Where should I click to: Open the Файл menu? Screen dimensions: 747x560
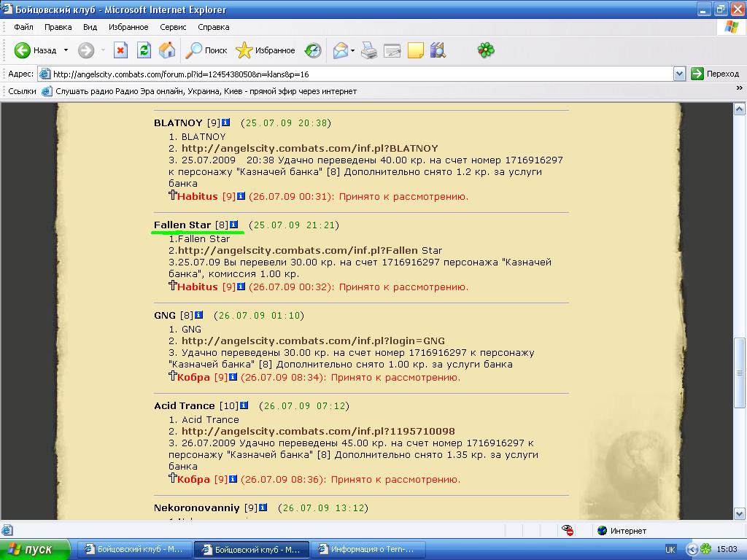[23, 27]
